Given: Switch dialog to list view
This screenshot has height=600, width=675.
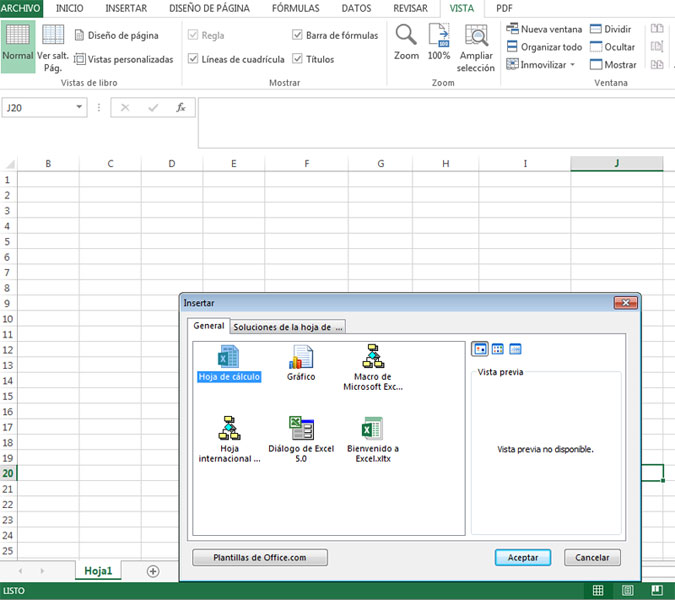Looking at the screenshot, I should [x=498, y=349].
